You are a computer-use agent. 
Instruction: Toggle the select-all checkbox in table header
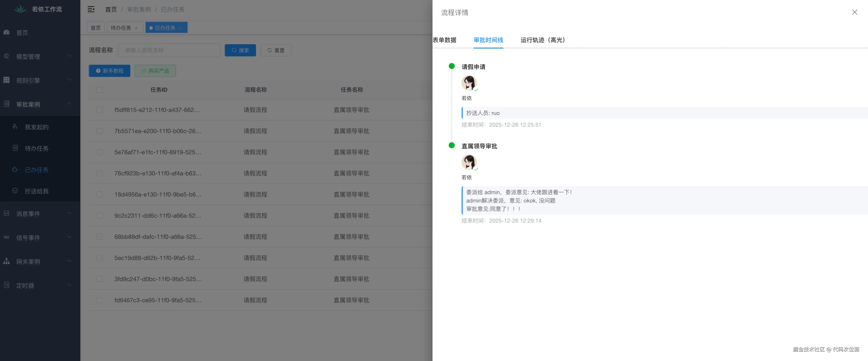coord(99,90)
